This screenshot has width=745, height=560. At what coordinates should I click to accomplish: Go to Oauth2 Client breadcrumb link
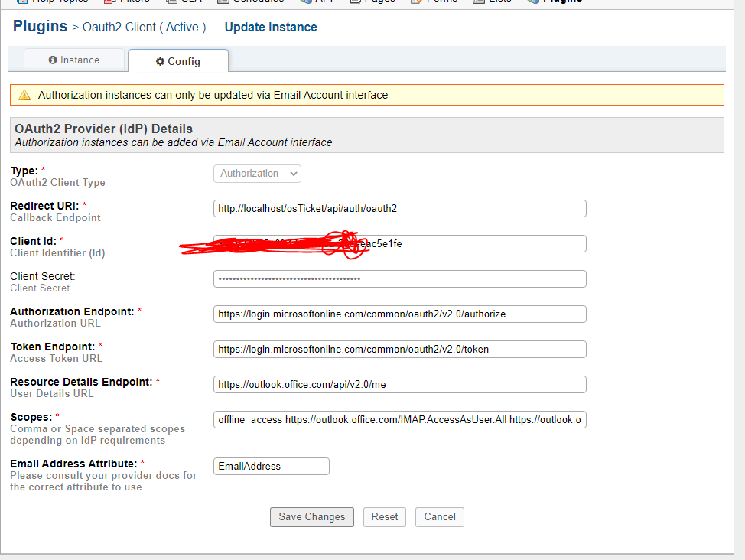click(x=145, y=28)
